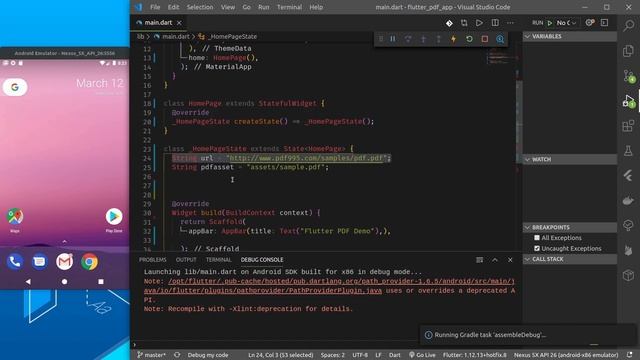Open the Git changes diamond icon
The image size is (640, 360).
click(x=449, y=23)
